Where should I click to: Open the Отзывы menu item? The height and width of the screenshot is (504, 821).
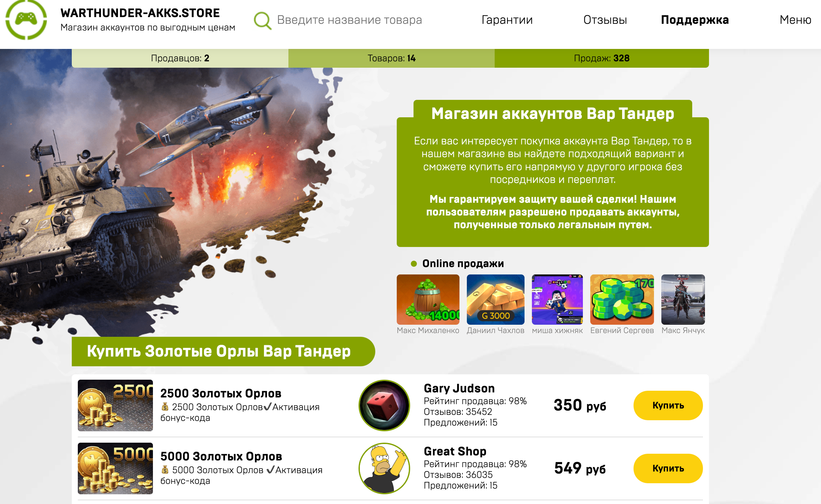point(605,20)
